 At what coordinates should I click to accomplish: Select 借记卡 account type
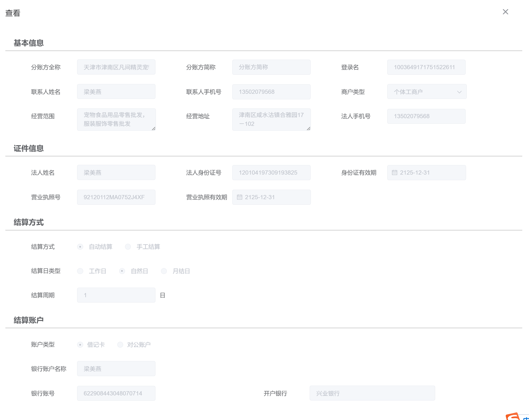pos(80,345)
